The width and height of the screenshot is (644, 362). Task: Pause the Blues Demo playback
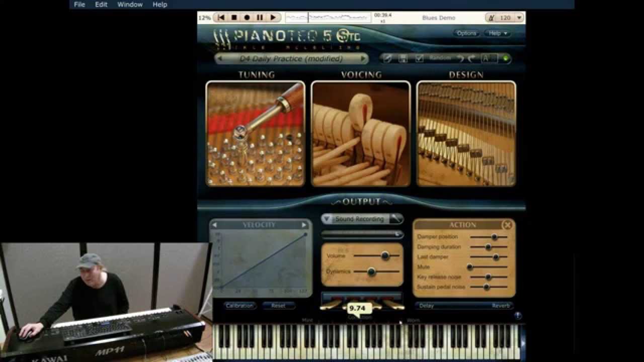260,18
